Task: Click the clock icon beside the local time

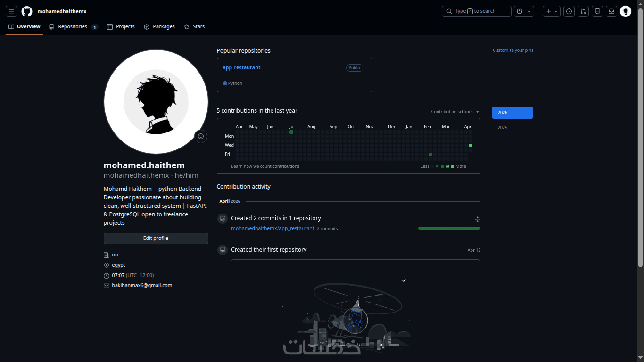Action: pos(107,275)
